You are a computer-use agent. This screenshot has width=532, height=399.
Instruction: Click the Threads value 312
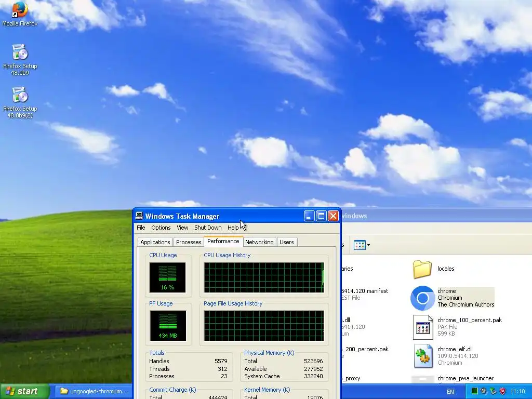pyautogui.click(x=222, y=369)
